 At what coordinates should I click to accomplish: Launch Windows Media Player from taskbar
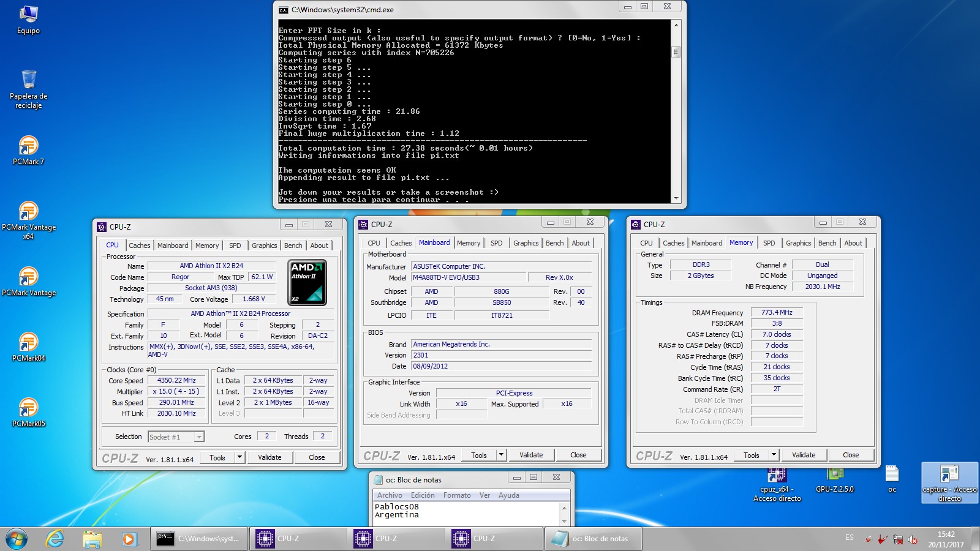129,539
